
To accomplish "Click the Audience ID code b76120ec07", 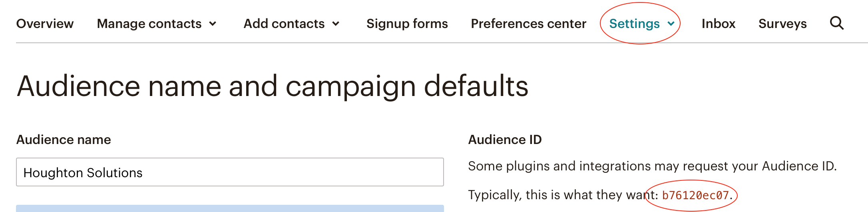I will click(x=695, y=195).
